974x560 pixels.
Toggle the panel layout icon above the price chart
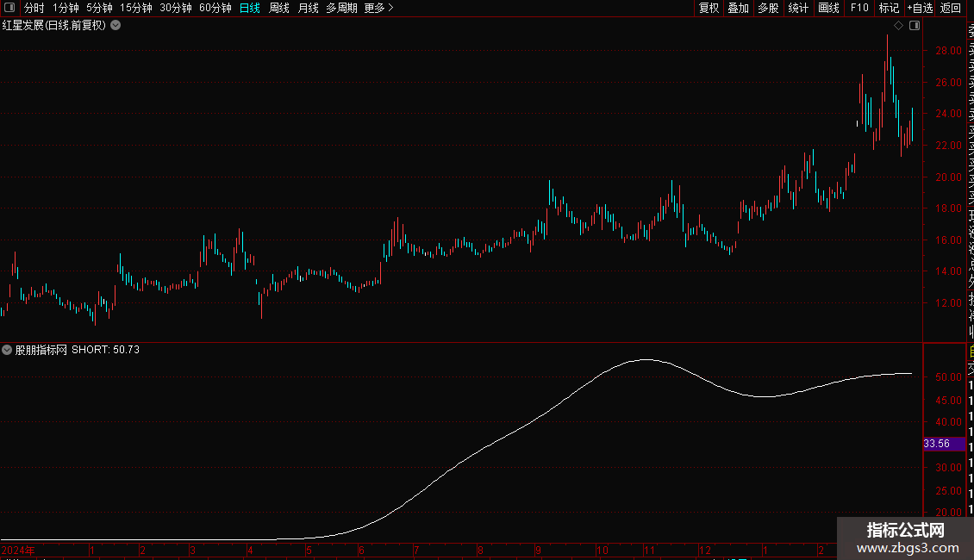click(x=915, y=26)
